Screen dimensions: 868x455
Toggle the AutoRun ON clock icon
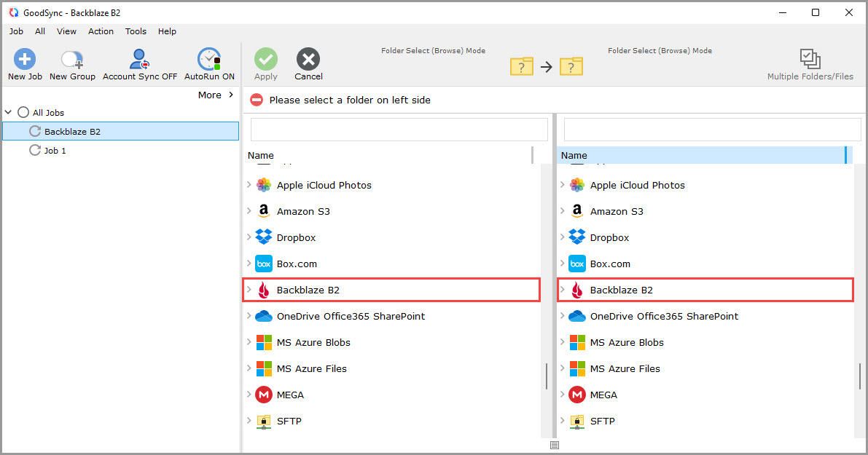point(209,59)
